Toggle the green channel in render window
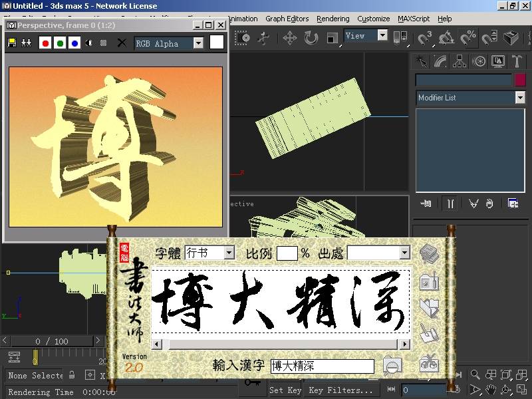 tap(60, 43)
